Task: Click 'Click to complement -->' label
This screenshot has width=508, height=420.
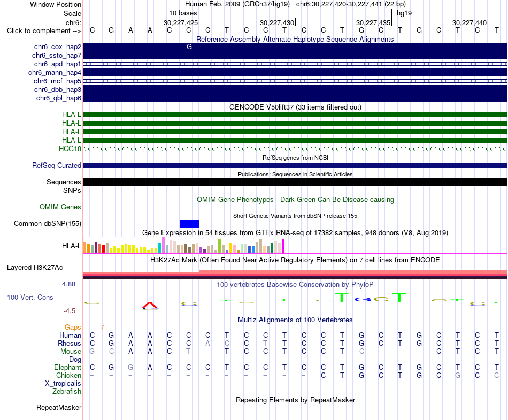Action: click(x=44, y=31)
